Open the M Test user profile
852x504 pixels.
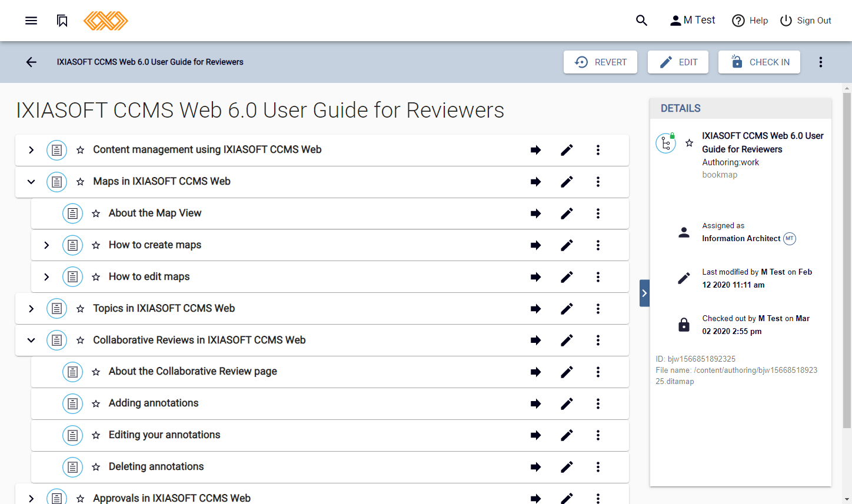coord(693,21)
